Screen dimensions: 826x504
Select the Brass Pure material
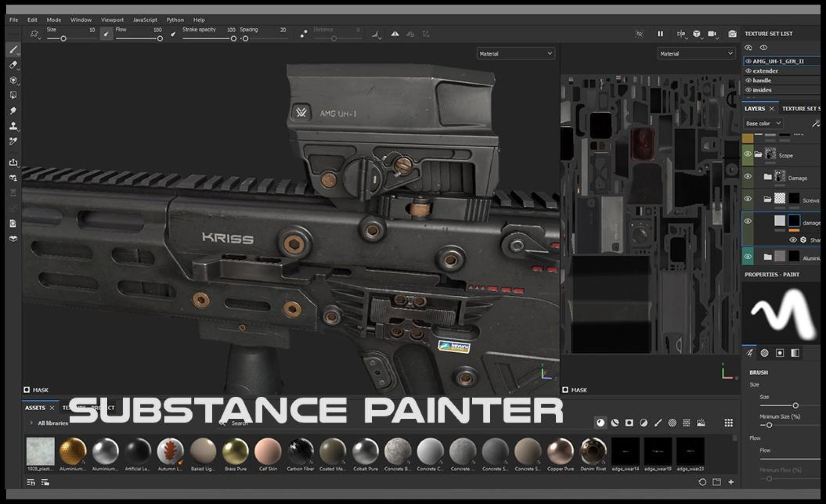point(236,454)
